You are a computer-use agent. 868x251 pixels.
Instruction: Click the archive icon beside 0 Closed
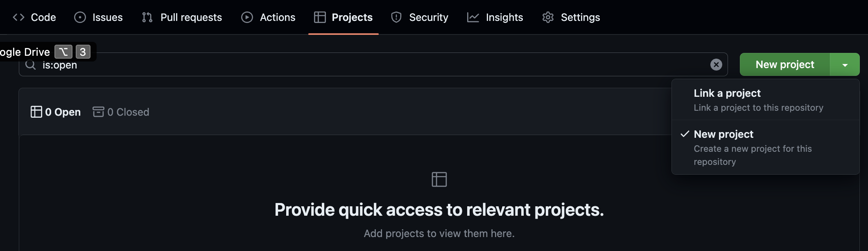click(x=98, y=112)
